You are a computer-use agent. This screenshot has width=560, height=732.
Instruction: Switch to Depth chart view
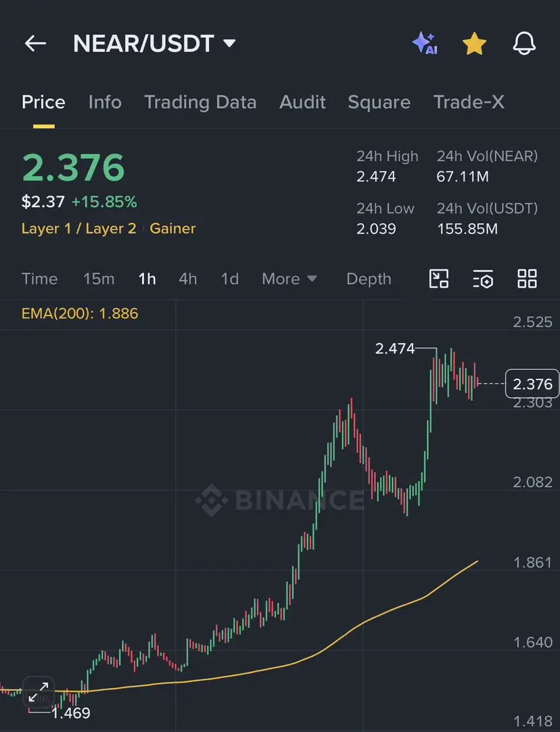[x=369, y=279]
